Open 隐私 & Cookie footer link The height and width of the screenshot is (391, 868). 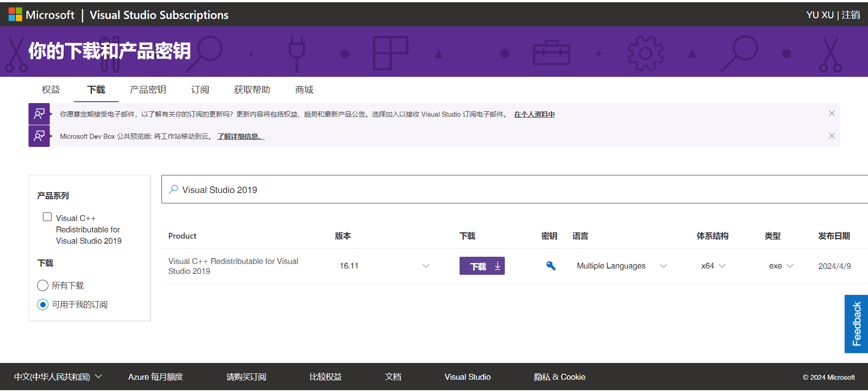click(x=560, y=377)
